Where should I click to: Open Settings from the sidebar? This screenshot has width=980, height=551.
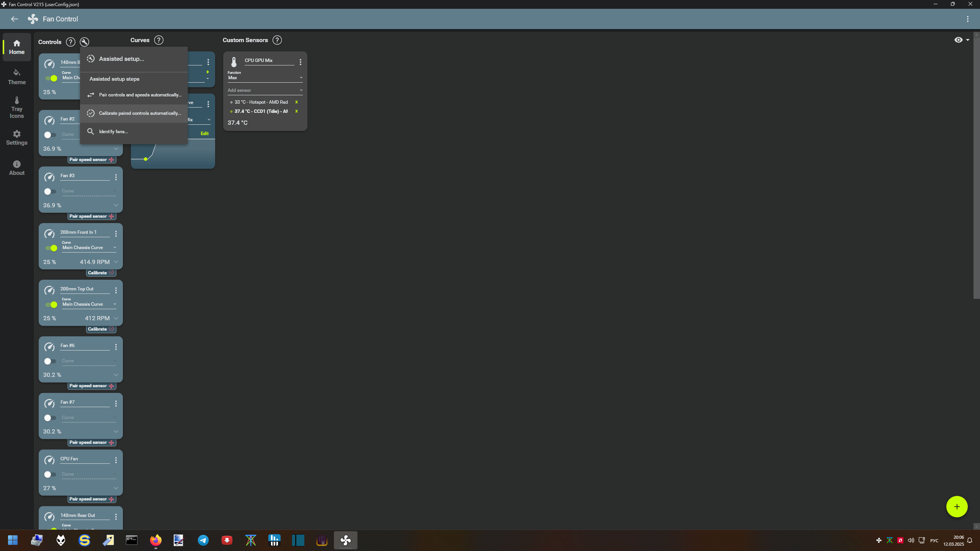(x=17, y=138)
